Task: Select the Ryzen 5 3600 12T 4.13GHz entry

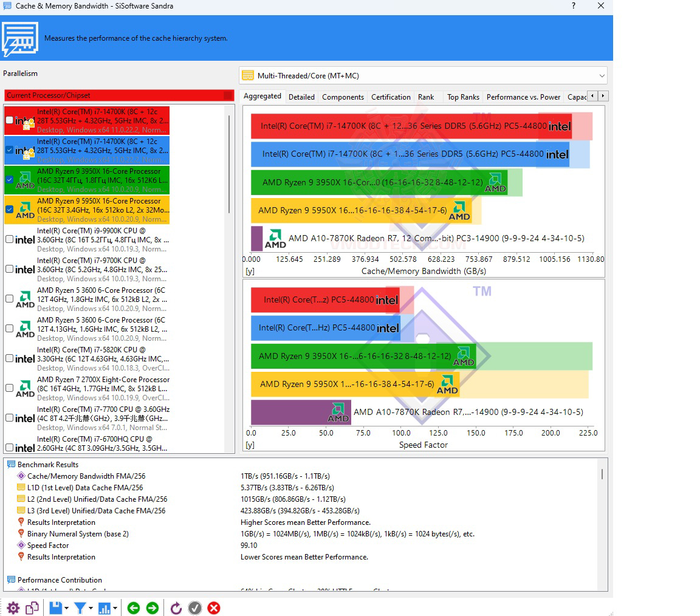Action: tap(87, 329)
